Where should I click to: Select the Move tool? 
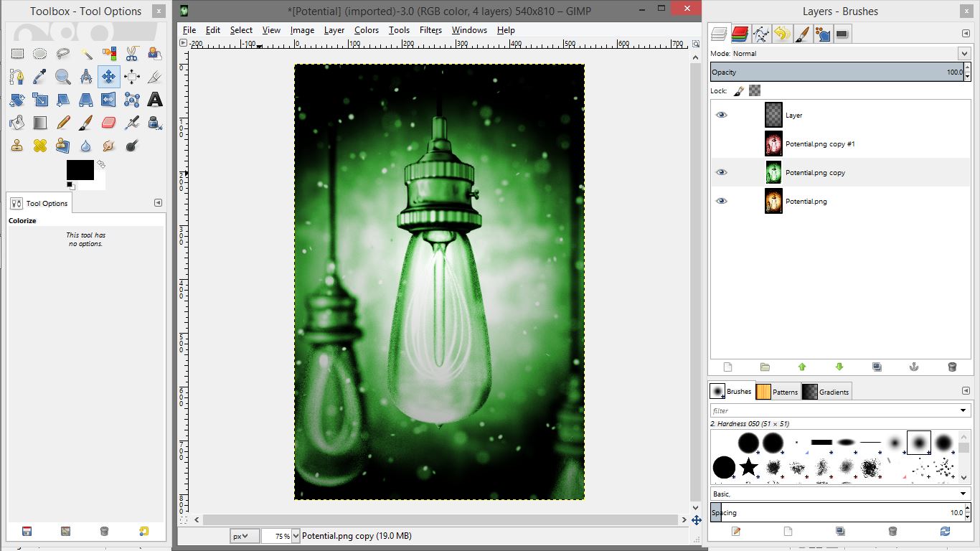pos(109,76)
